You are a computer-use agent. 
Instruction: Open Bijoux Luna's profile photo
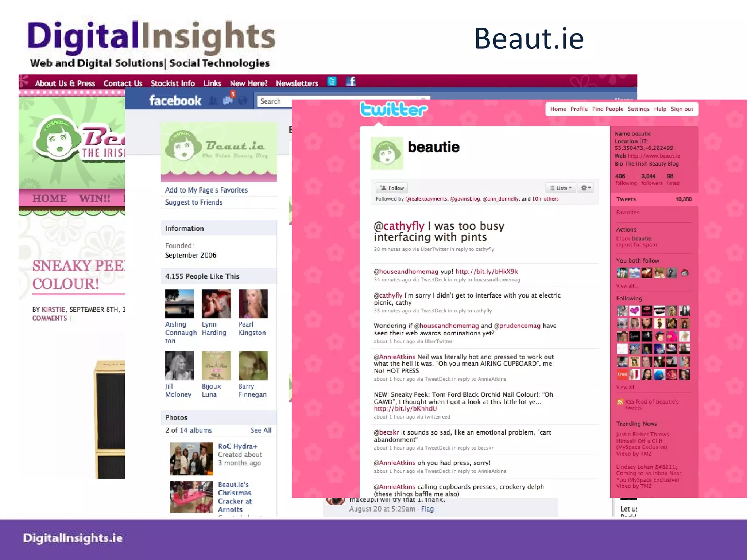(x=216, y=366)
